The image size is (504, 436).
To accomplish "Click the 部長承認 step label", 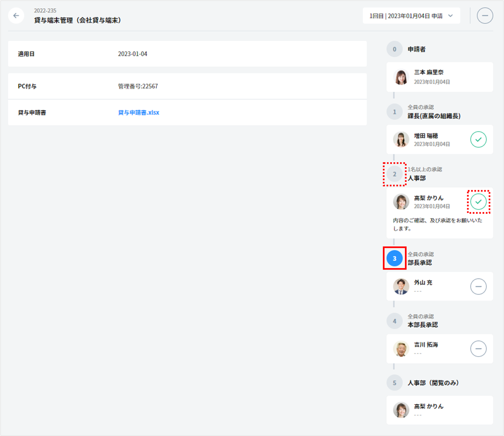I will [419, 263].
